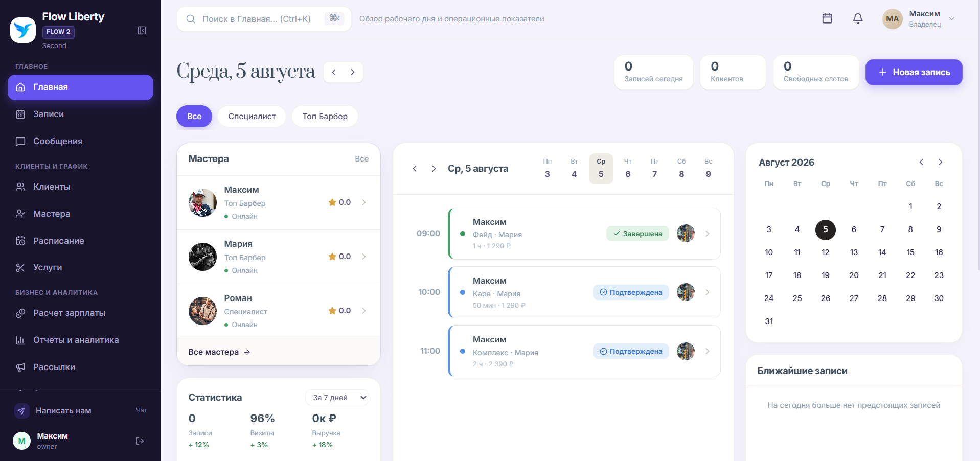Image resolution: width=980 pixels, height=461 pixels.
Task: Click Максим's avatar in the 09:00 appointment
Action: click(x=686, y=234)
